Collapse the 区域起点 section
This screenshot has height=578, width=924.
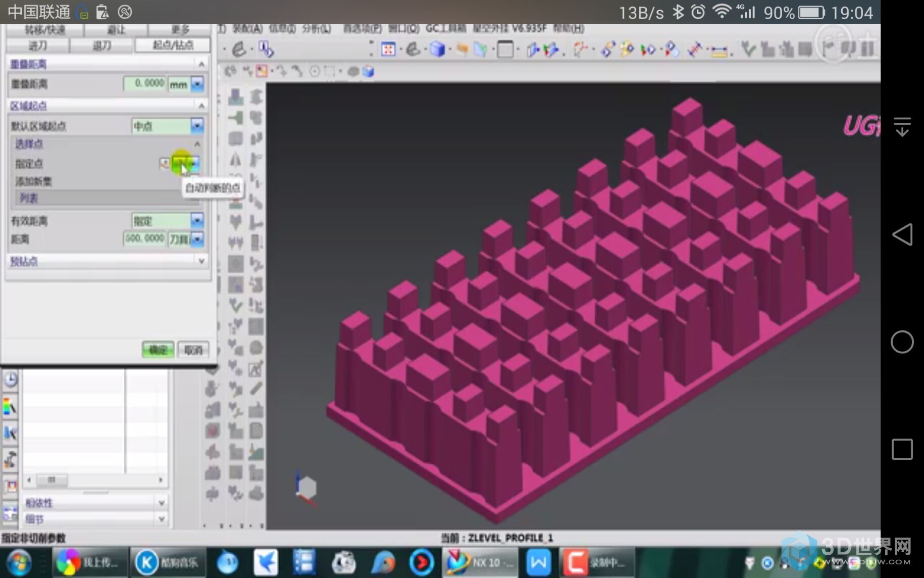(201, 106)
